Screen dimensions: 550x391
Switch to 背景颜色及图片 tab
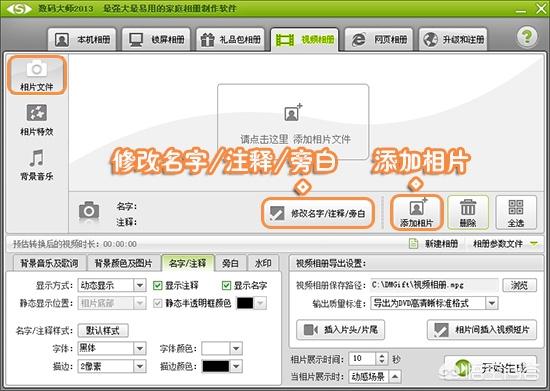(123, 263)
